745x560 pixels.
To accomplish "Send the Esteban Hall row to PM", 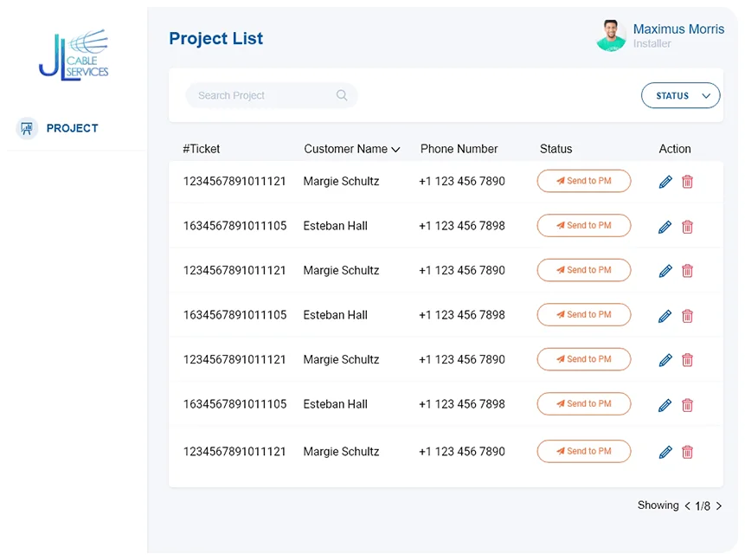I will pyautogui.click(x=583, y=226).
